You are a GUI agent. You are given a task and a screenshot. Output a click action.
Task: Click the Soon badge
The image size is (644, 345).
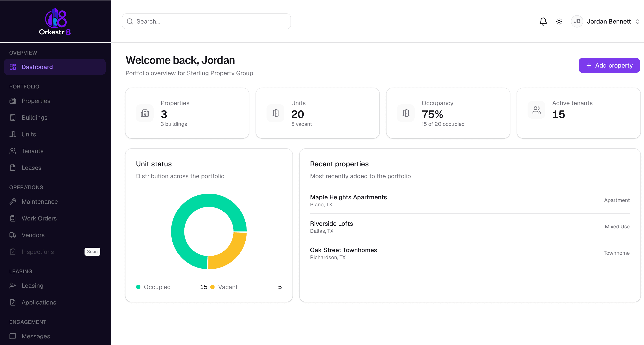point(92,252)
